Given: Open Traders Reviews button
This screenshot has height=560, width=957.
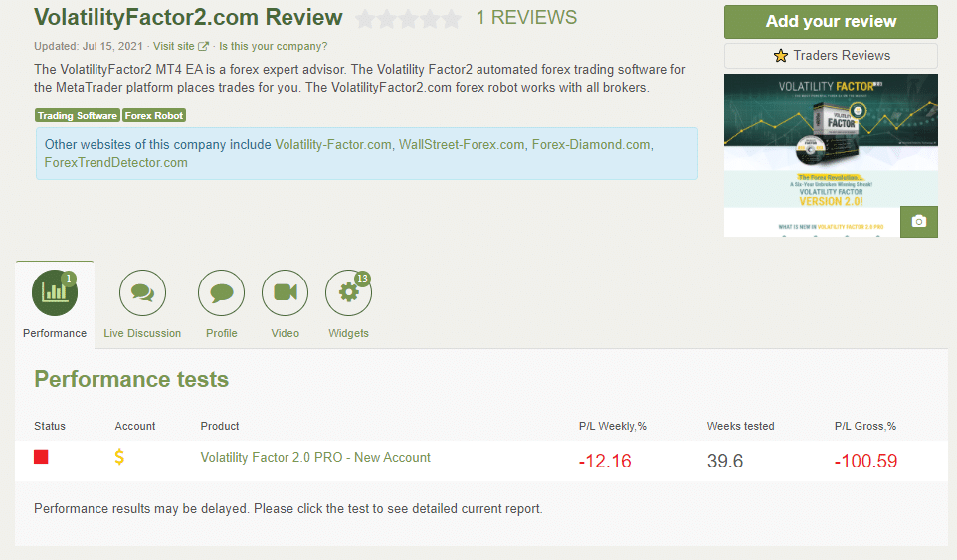Looking at the screenshot, I should (831, 56).
